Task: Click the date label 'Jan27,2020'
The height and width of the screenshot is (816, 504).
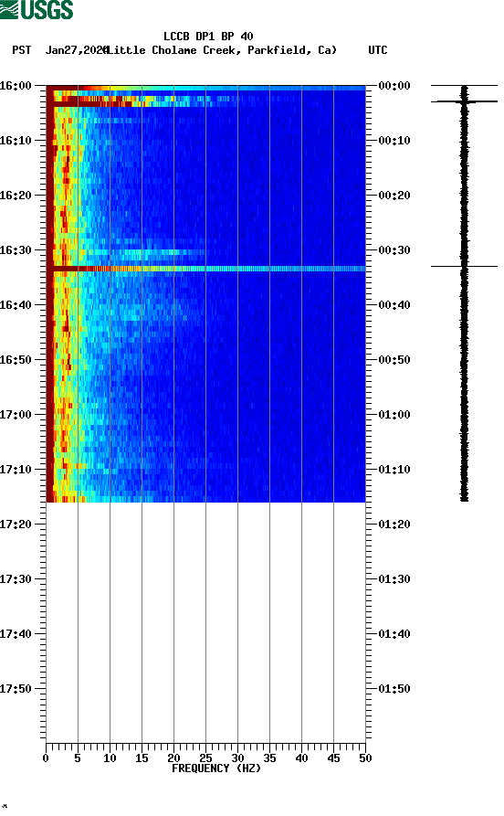Action: point(76,50)
